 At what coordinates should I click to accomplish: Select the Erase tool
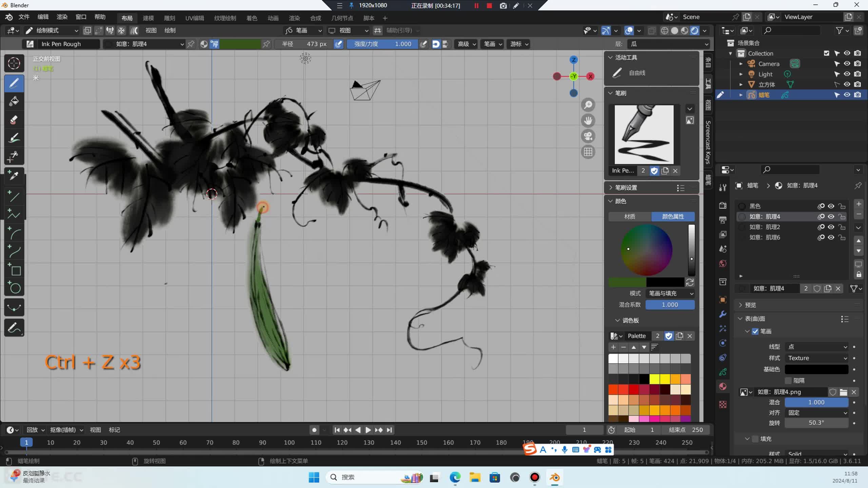pos(14,119)
